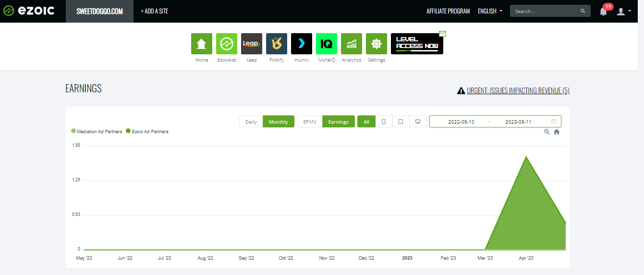Select the SWEETDOGGO.COM site tab
This screenshot has height=275, width=644.
click(99, 11)
